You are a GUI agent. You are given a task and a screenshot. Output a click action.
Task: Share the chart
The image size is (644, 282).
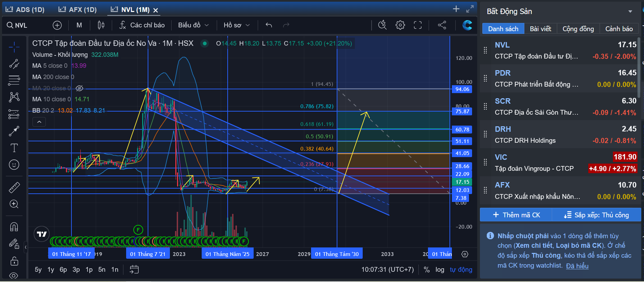coord(442,25)
